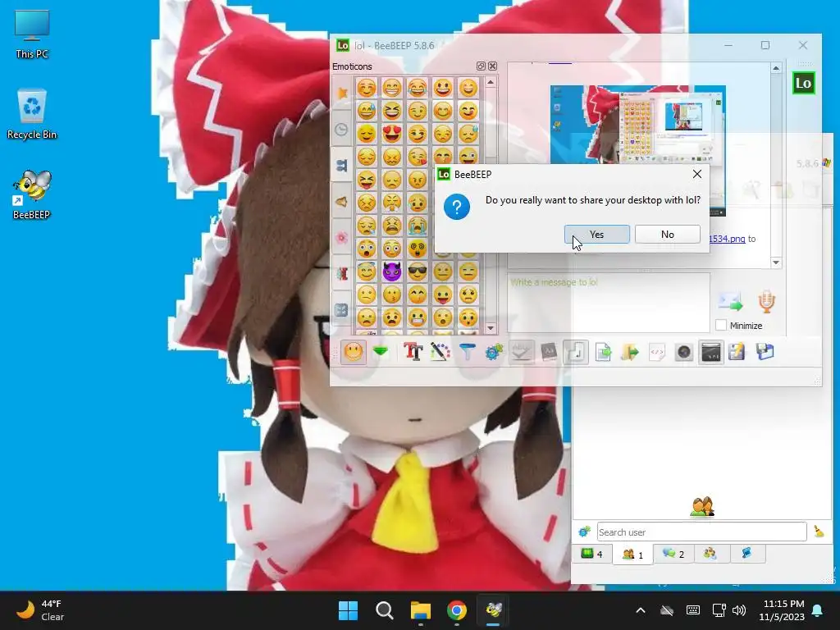840x630 pixels.
Task: Open shared screenshot thumbnail in chat
Action: 637,150
